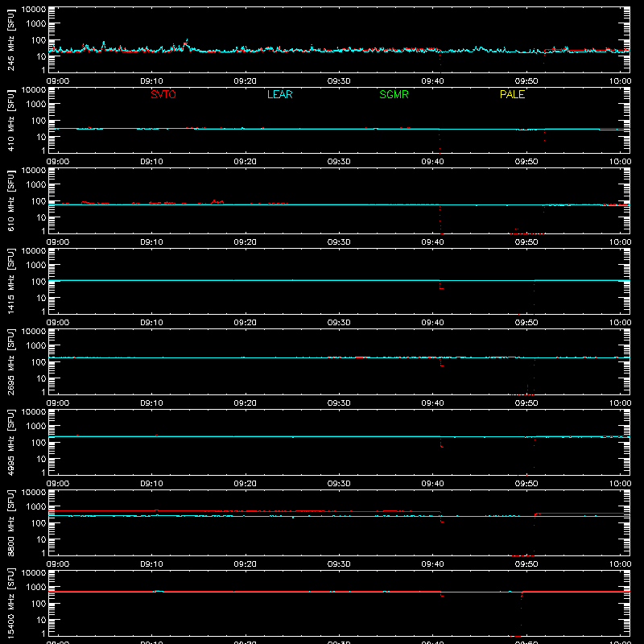Select the 2695 MHz [SFU] axis title
The height and width of the screenshot is (644, 644).
click(10, 361)
